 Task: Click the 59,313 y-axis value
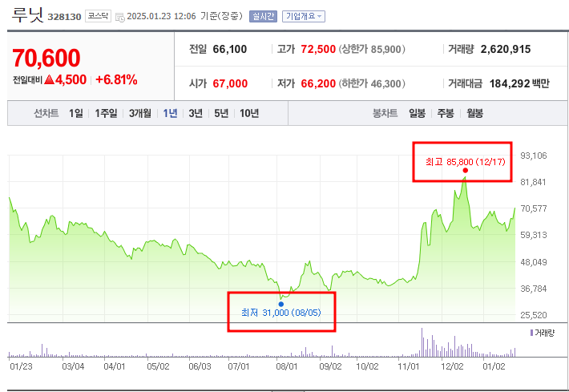tap(534, 235)
